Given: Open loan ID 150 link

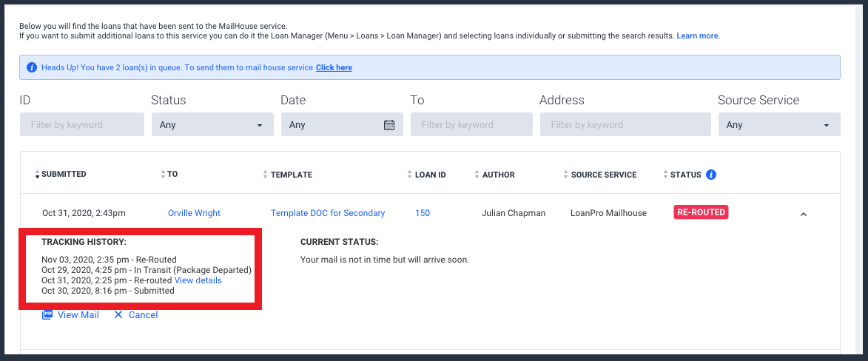Looking at the screenshot, I should pos(423,212).
